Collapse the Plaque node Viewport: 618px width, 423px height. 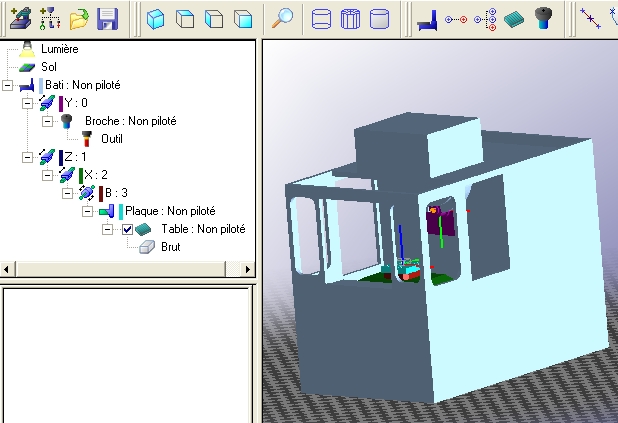[87, 211]
